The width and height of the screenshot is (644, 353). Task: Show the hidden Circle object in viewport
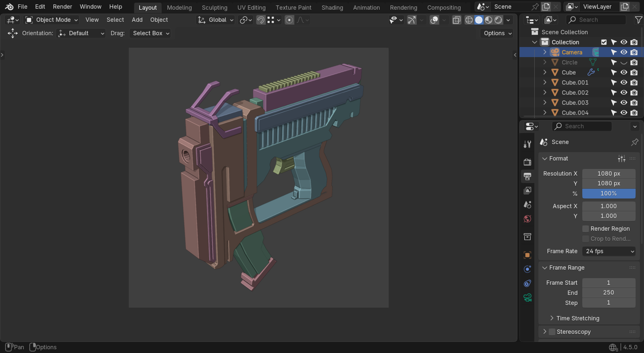(624, 62)
